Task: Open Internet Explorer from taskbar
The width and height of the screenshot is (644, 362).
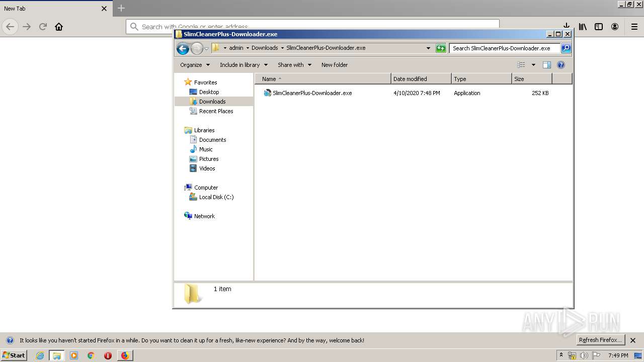Action: (40, 355)
